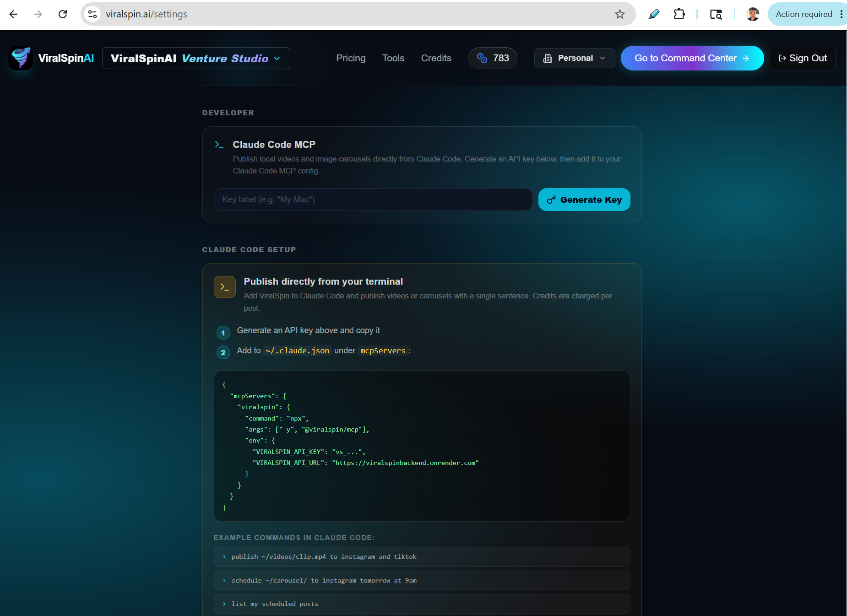Click Go to Command Center
The image size is (847, 616).
click(692, 58)
